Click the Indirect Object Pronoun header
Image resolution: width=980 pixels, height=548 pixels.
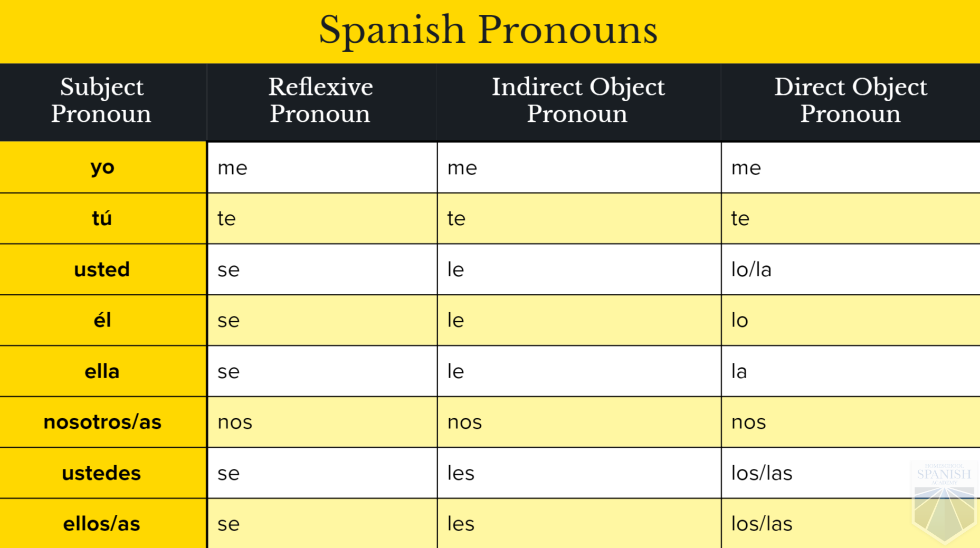pyautogui.click(x=578, y=101)
